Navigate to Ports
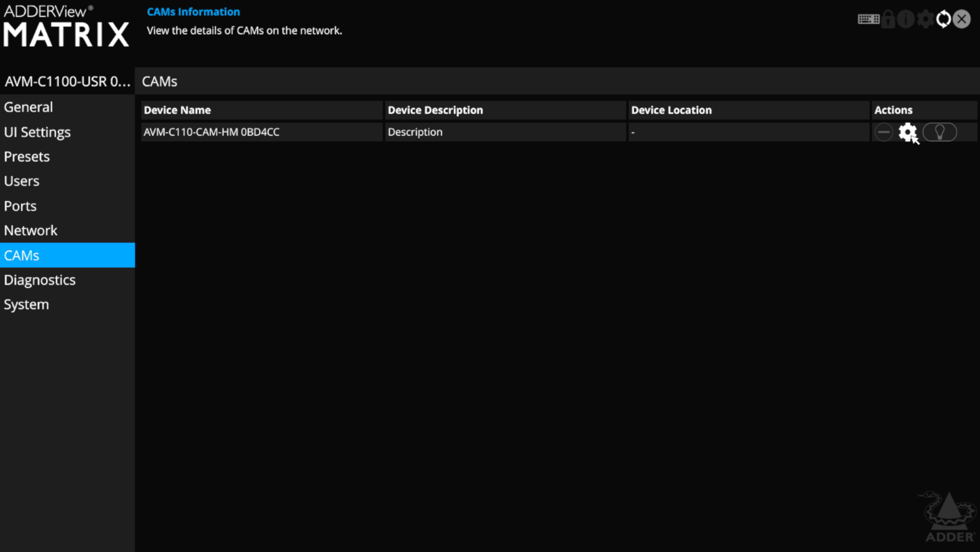Viewport: 980px width, 552px height. tap(67, 206)
